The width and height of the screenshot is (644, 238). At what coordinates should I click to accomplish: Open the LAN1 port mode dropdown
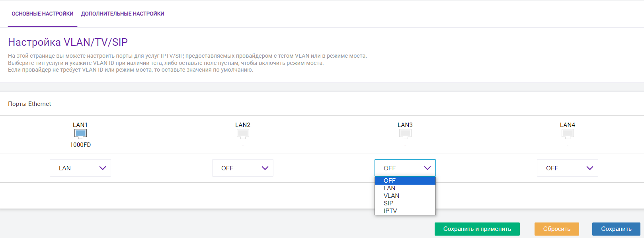click(80, 168)
